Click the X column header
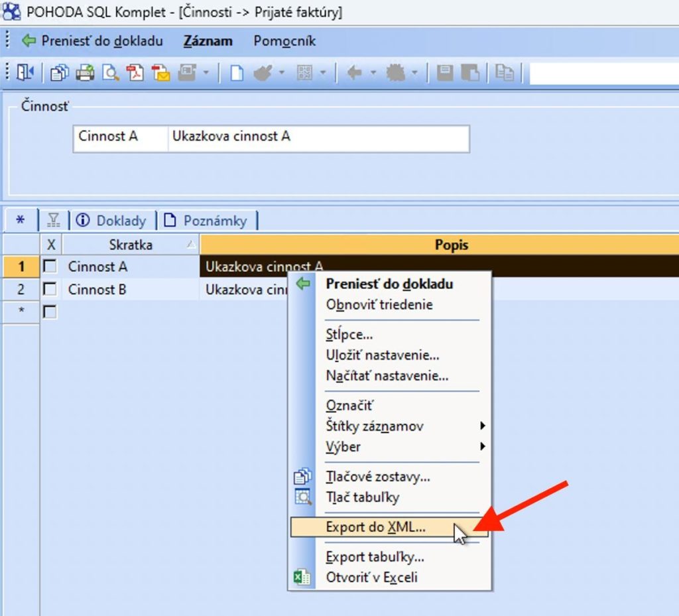 pyautogui.click(x=51, y=245)
